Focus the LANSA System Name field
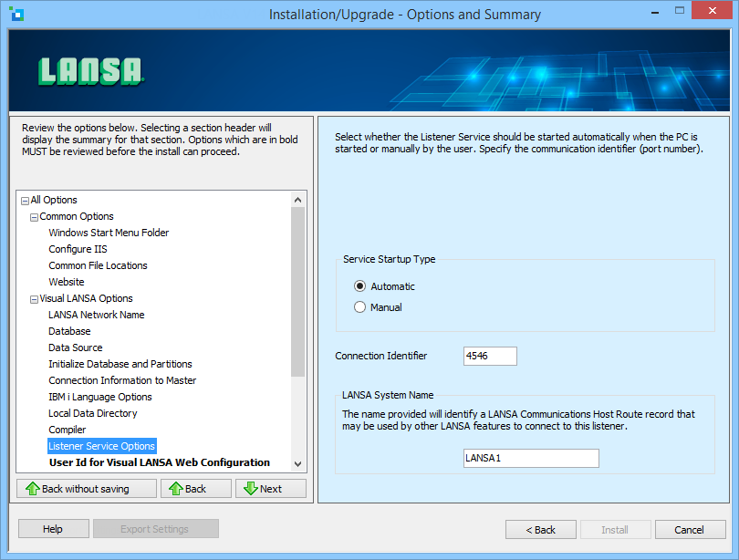Screen dimensions: 739x560 (531, 458)
